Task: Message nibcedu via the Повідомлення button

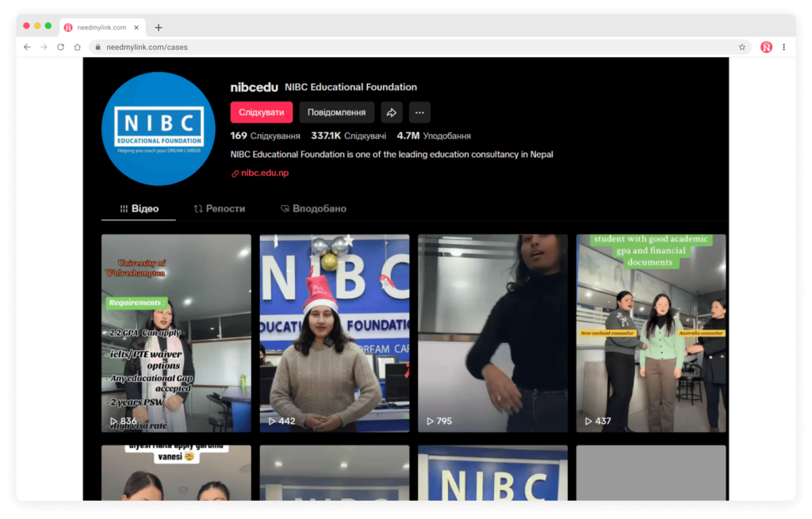Action: (x=336, y=113)
